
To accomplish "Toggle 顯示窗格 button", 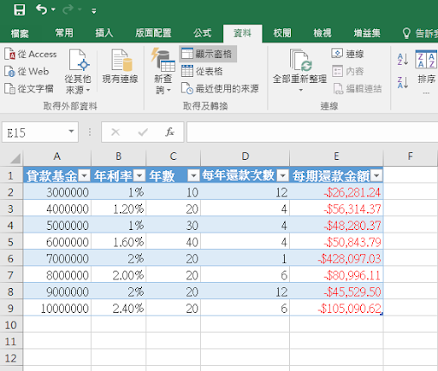I will (x=208, y=54).
